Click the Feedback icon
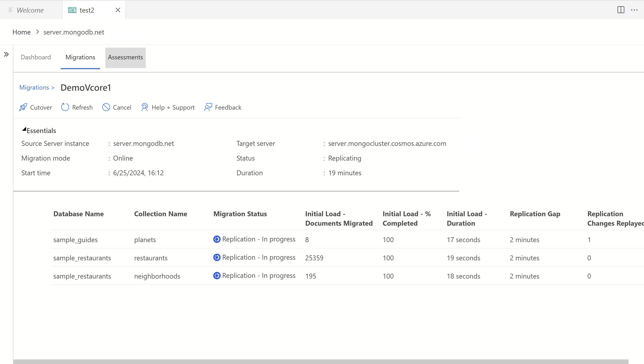Viewport: 644px width, 364px height. [208, 107]
